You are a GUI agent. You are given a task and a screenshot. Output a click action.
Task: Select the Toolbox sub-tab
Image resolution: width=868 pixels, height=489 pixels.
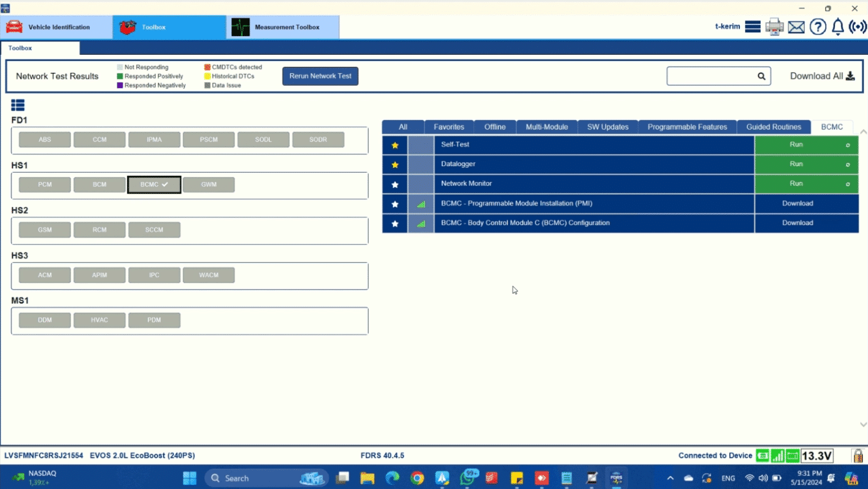click(40, 48)
